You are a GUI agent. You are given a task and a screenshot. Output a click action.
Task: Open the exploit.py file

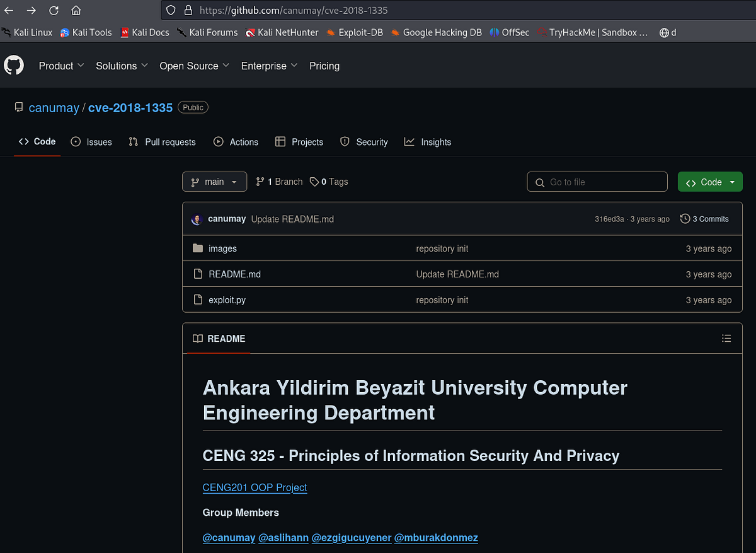pyautogui.click(x=227, y=300)
